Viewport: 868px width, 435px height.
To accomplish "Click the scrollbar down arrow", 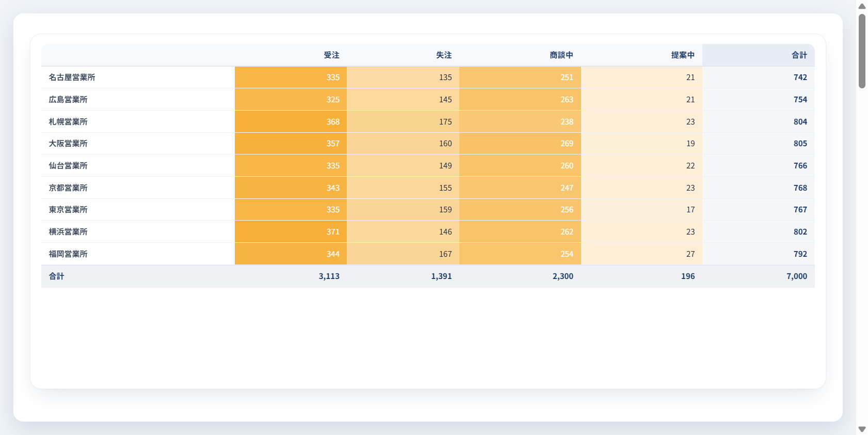I will point(862,429).
